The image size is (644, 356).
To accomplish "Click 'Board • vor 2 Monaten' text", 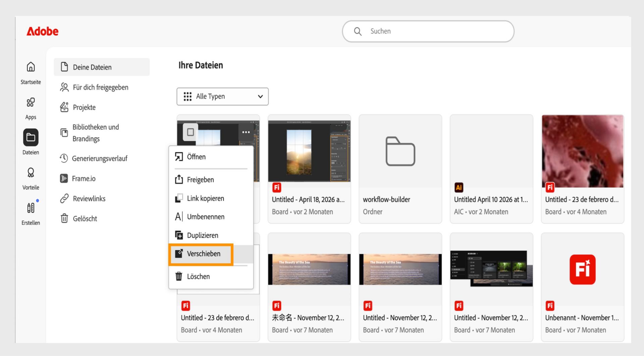I will click(302, 212).
